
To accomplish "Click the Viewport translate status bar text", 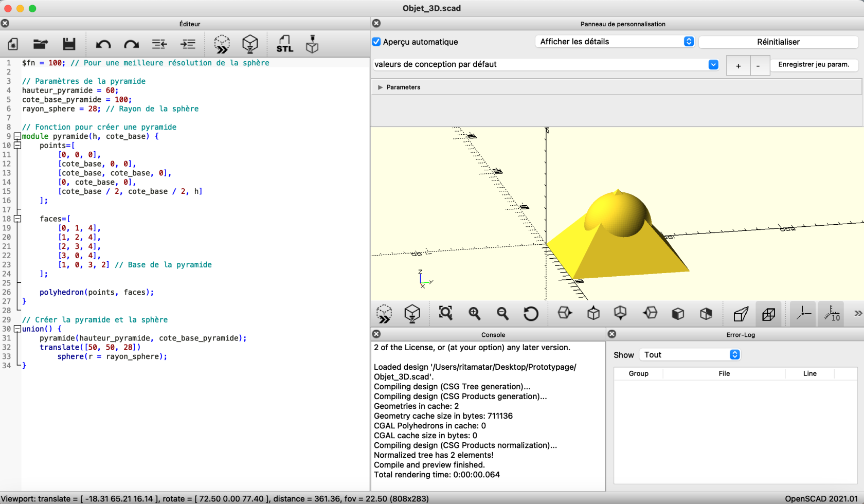I will pyautogui.click(x=214, y=499).
